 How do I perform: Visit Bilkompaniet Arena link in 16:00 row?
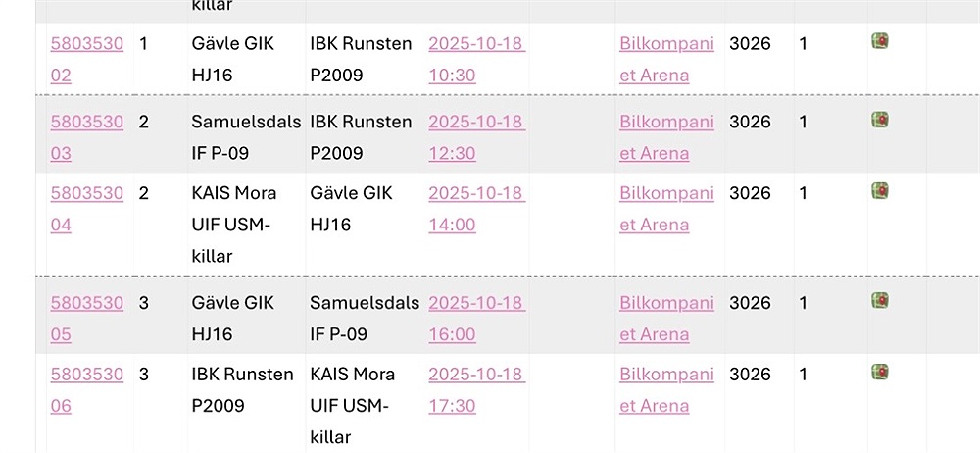coord(666,319)
